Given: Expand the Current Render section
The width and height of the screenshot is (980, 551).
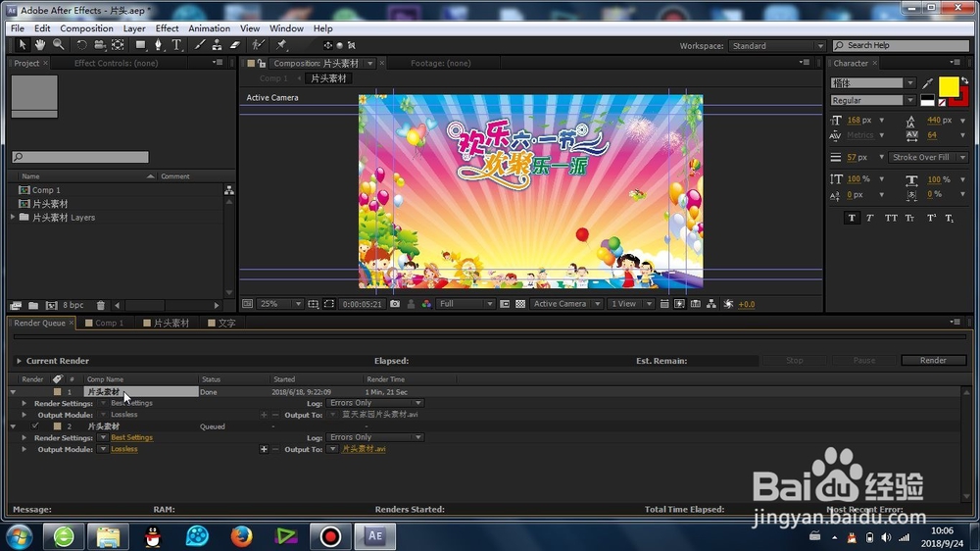Looking at the screenshot, I should [x=19, y=361].
